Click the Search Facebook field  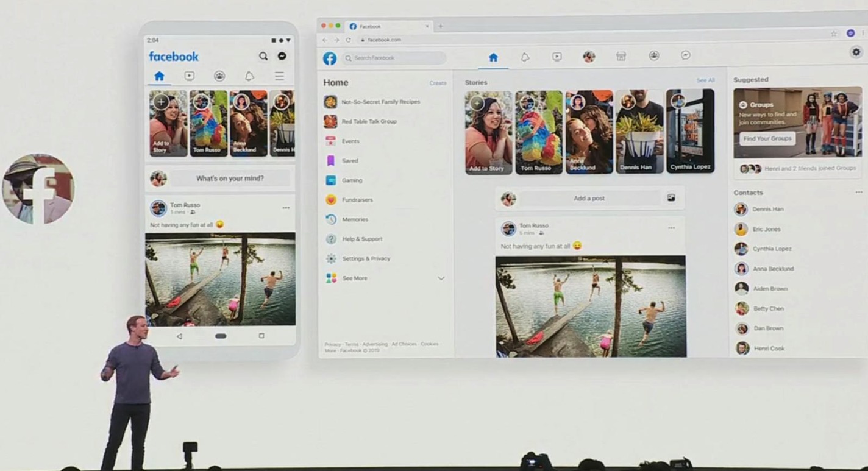(394, 58)
